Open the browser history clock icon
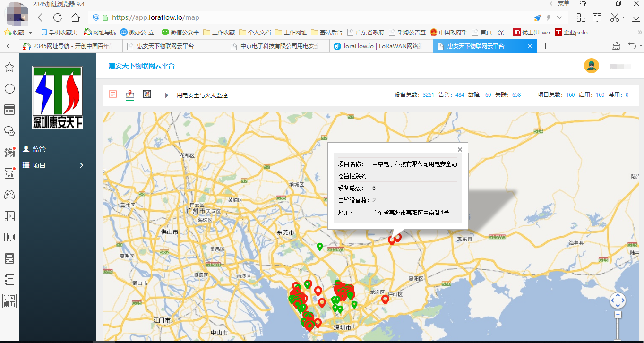Screen dimensions: 644x343 9,88
